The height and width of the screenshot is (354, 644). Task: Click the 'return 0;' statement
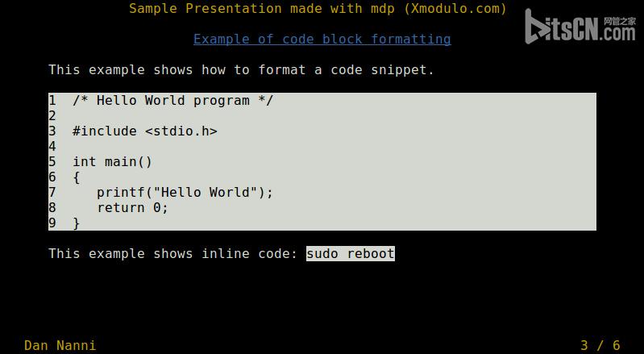[x=133, y=207]
